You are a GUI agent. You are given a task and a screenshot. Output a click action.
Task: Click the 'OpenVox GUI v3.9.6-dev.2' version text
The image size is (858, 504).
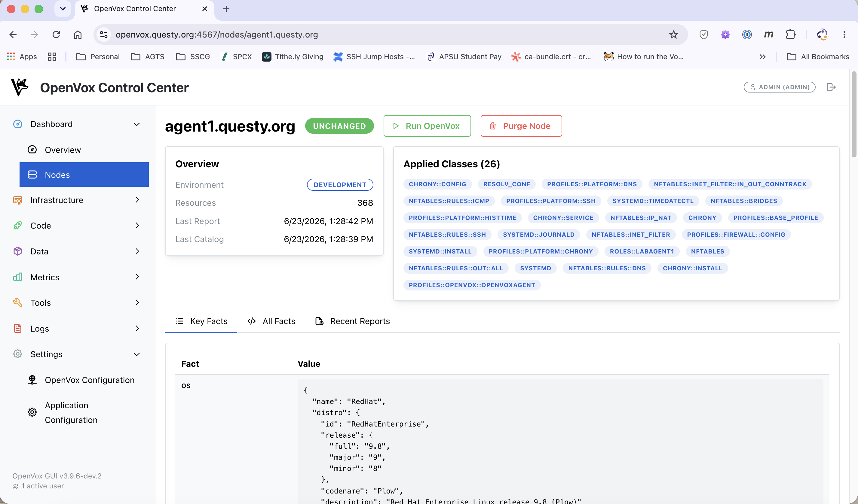[x=57, y=476]
